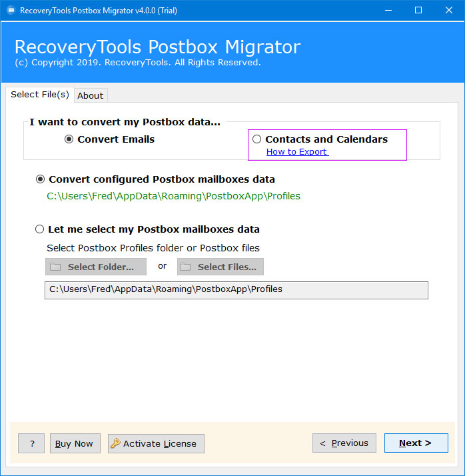Open the Select File(s) tab
465x476 pixels.
(x=40, y=95)
